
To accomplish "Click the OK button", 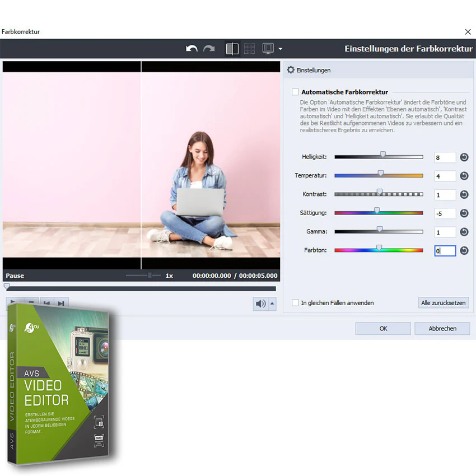I will [383, 329].
